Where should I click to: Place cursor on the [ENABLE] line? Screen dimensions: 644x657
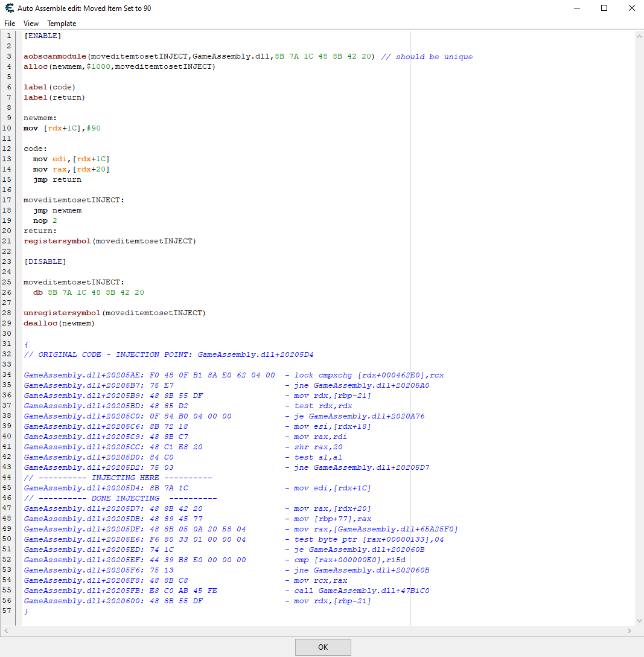tap(42, 36)
